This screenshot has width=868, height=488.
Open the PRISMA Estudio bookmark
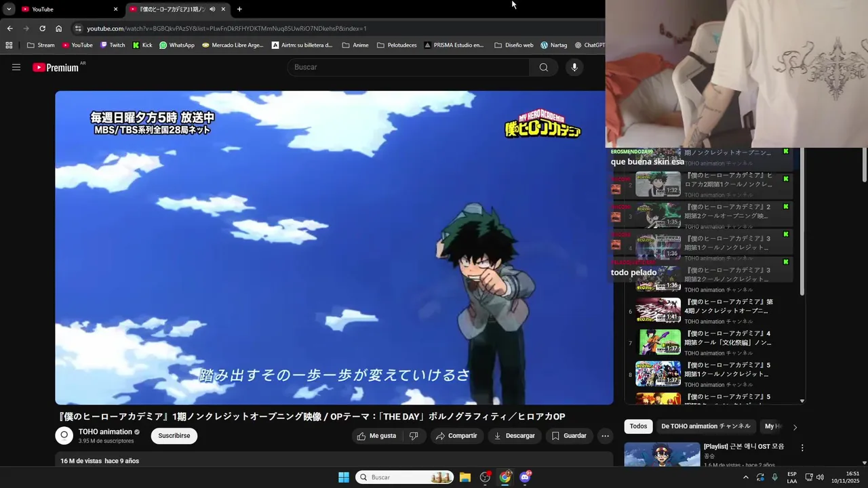[454, 45]
